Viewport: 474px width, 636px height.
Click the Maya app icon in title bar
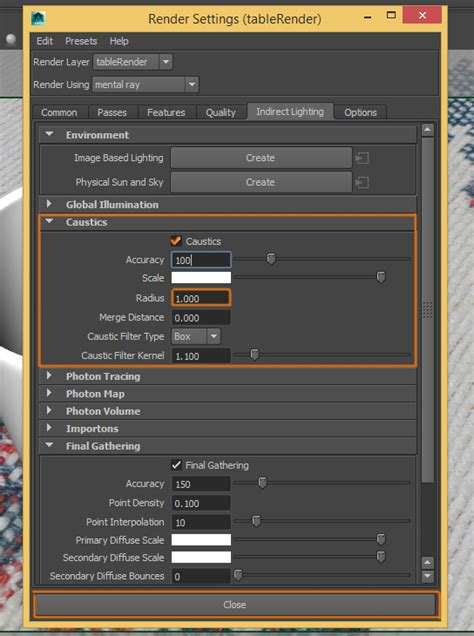(x=38, y=18)
